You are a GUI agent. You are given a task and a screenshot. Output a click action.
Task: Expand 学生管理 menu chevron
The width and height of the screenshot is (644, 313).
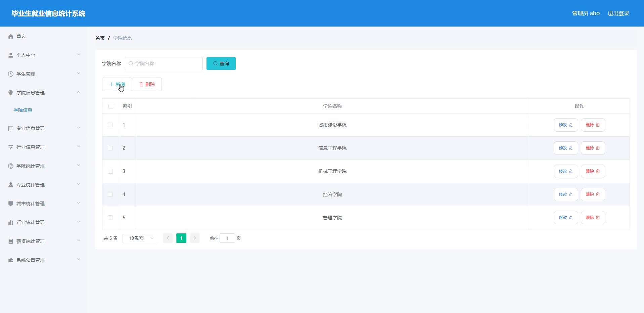pyautogui.click(x=79, y=73)
